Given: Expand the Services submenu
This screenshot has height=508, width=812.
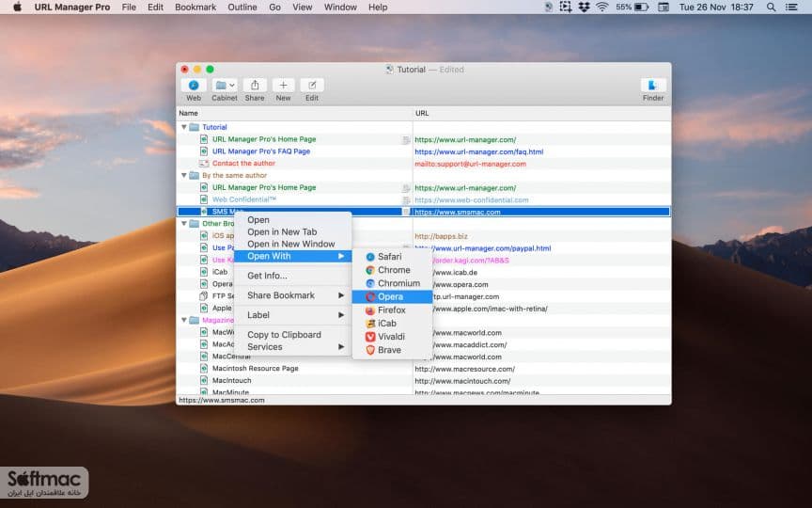Looking at the screenshot, I should [x=292, y=347].
